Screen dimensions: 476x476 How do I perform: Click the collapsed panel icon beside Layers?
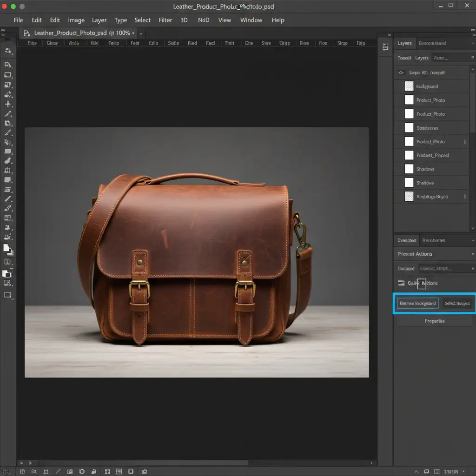tap(385, 46)
